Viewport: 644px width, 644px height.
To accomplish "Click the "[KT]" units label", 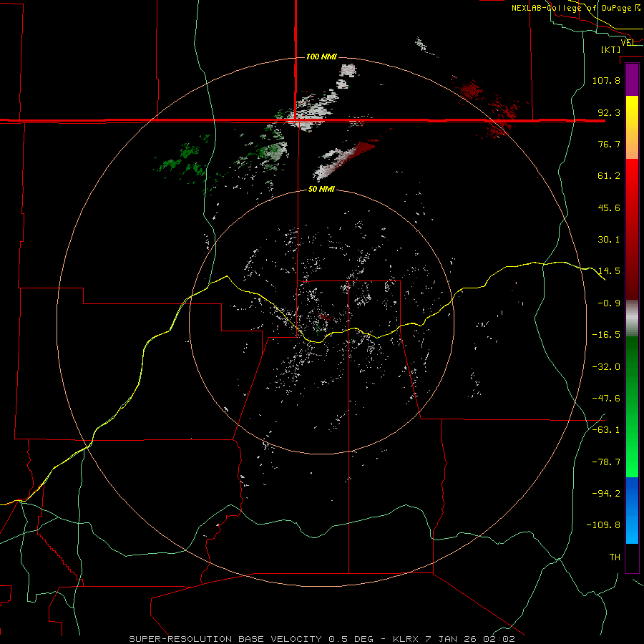I will click(x=610, y=49).
